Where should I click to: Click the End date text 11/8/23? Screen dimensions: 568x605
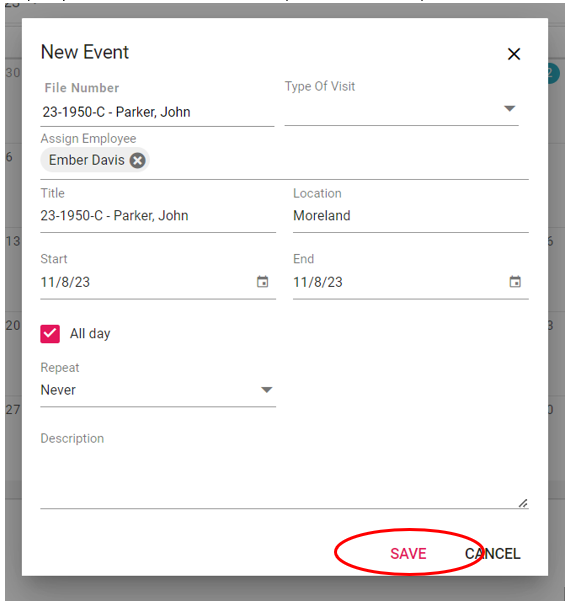pos(318,282)
